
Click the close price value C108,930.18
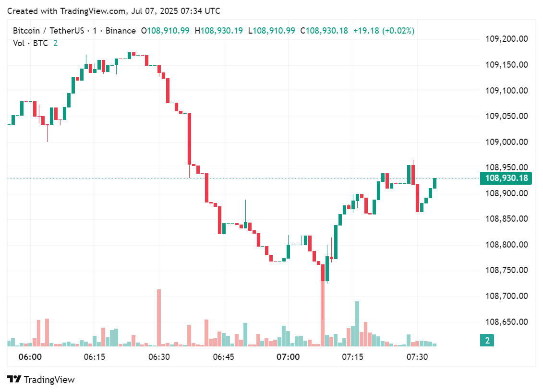pos(324,31)
